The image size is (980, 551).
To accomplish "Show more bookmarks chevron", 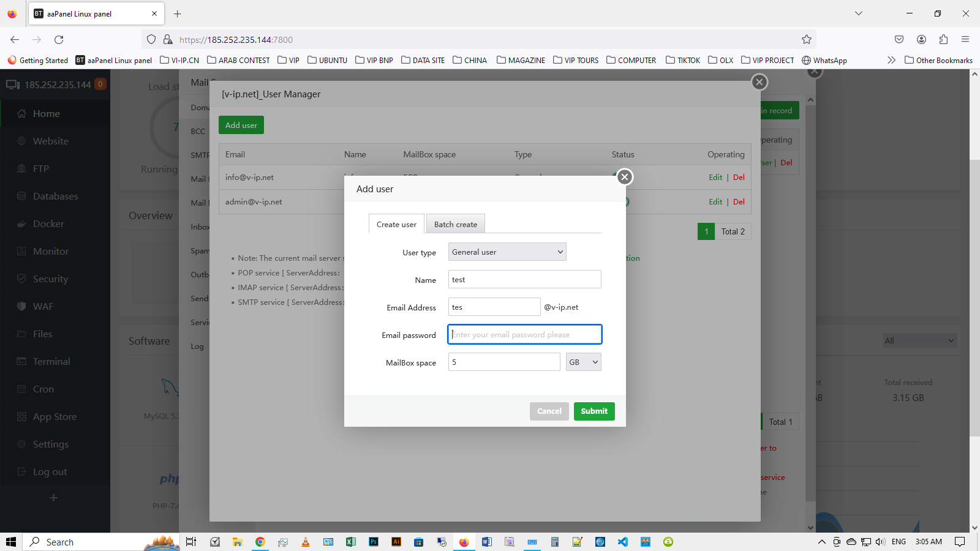I will point(891,60).
